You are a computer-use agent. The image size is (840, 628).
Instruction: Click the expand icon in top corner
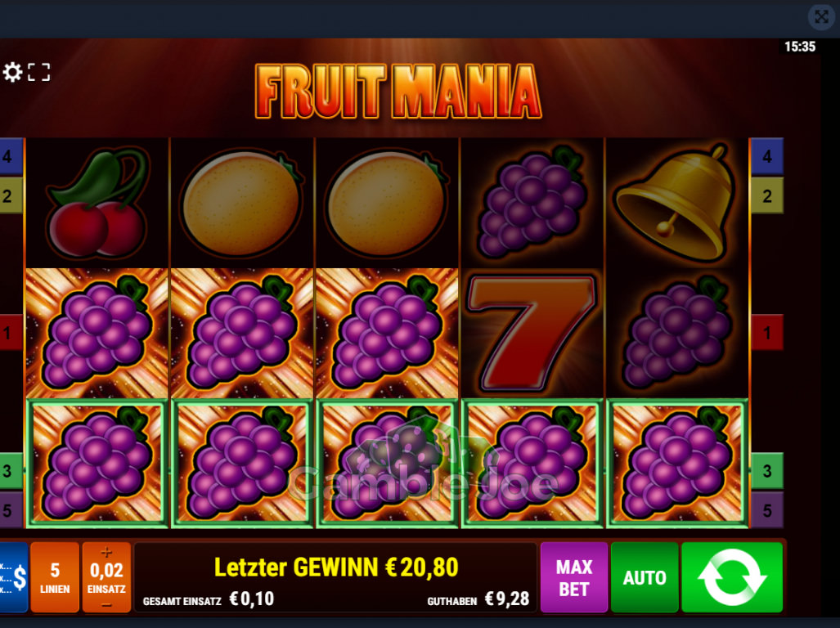tap(821, 16)
